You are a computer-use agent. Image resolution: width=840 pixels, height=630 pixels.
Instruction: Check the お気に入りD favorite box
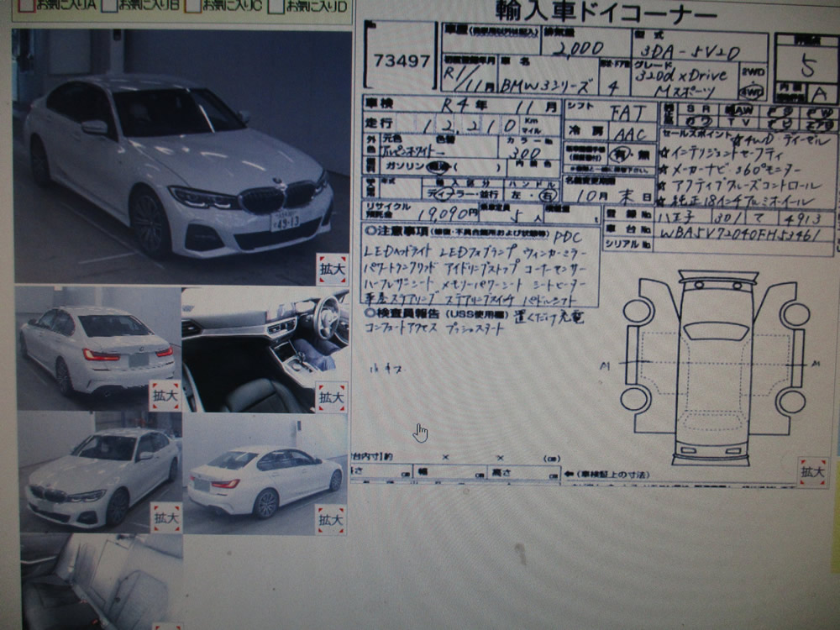tap(276, 6)
